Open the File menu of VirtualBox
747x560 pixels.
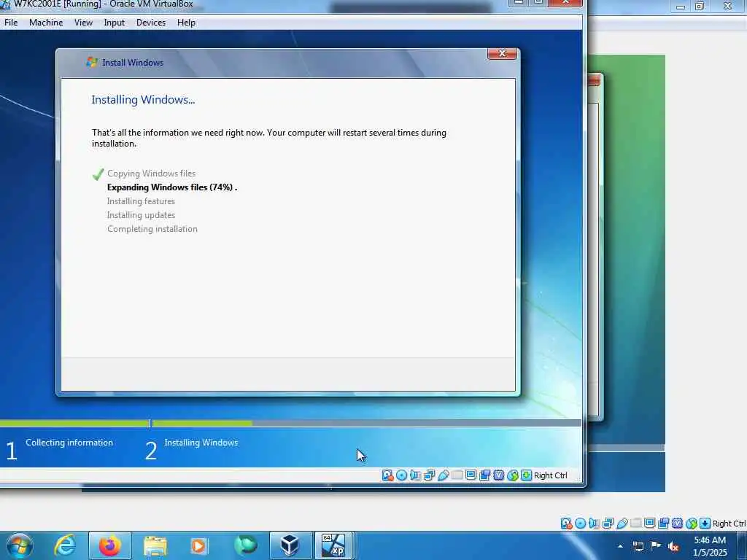point(11,23)
